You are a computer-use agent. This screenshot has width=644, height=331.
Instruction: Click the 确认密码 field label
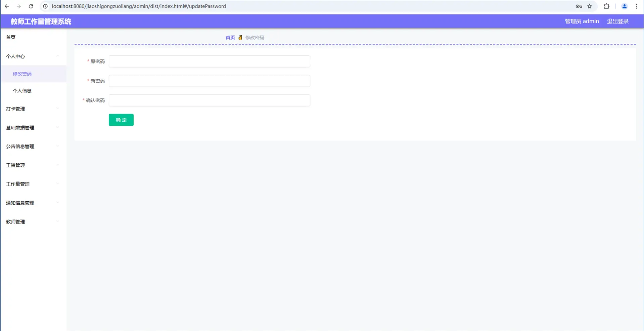(95, 100)
